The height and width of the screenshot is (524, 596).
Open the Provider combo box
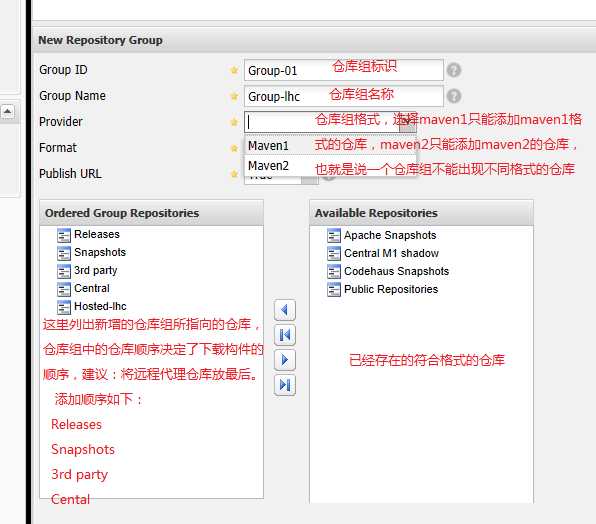407,122
